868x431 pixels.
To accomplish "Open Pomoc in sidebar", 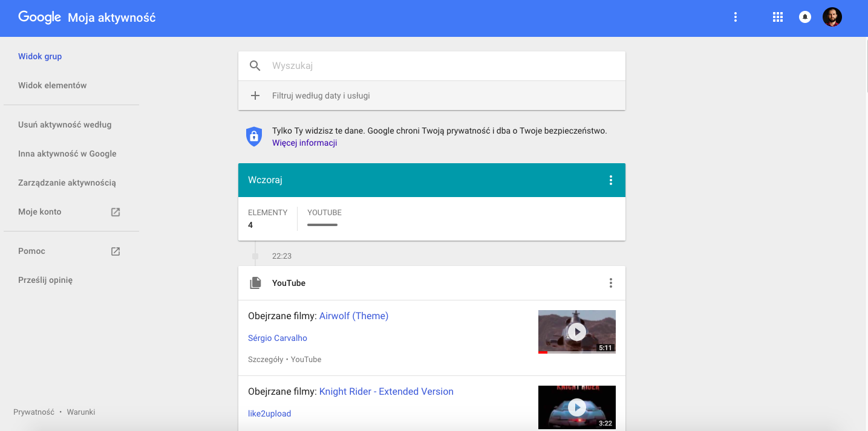I will [x=31, y=251].
